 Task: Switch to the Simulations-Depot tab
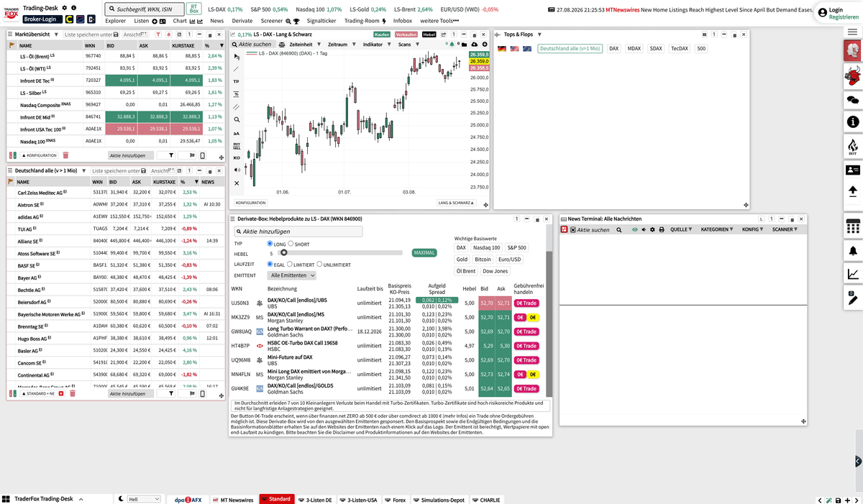440,499
